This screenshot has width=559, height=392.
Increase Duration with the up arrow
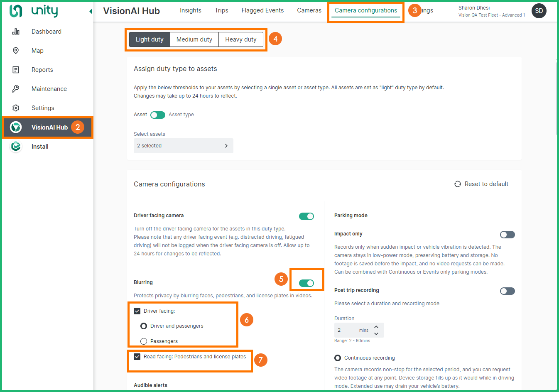376,327
